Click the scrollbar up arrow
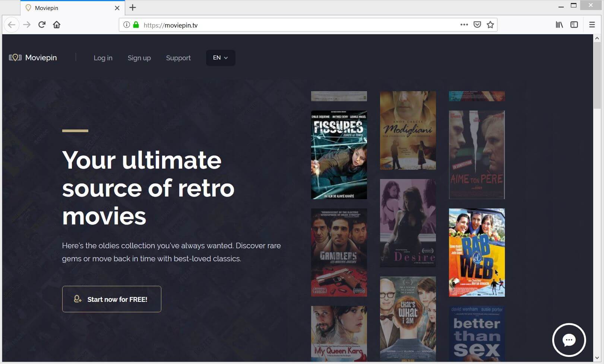 [x=597, y=38]
